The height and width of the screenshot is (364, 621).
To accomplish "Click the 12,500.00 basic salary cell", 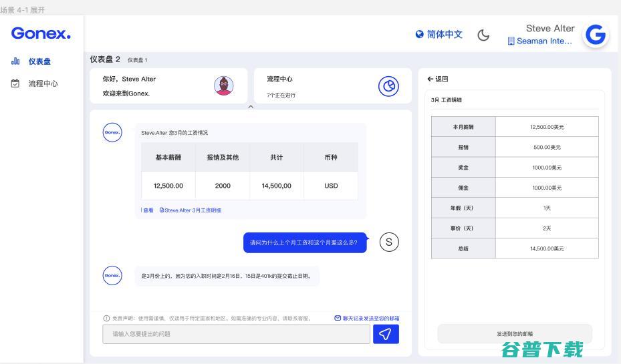I will point(168,186).
